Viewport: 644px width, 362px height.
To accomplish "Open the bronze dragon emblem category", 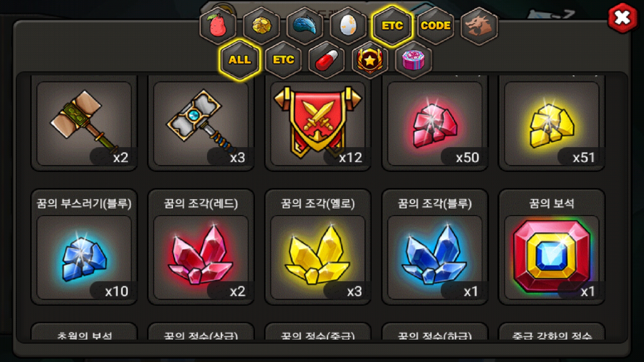I will pos(479,26).
